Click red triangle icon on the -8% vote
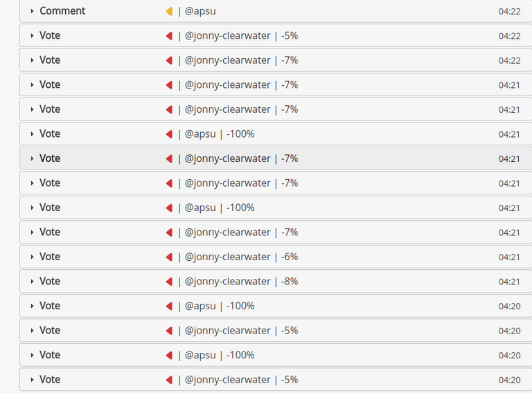532x393 pixels. pyautogui.click(x=169, y=282)
